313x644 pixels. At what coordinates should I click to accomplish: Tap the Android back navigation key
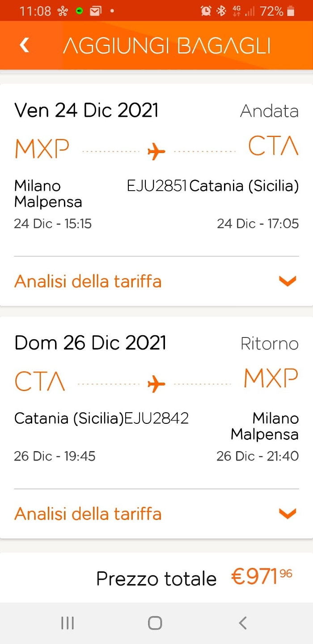click(242, 622)
